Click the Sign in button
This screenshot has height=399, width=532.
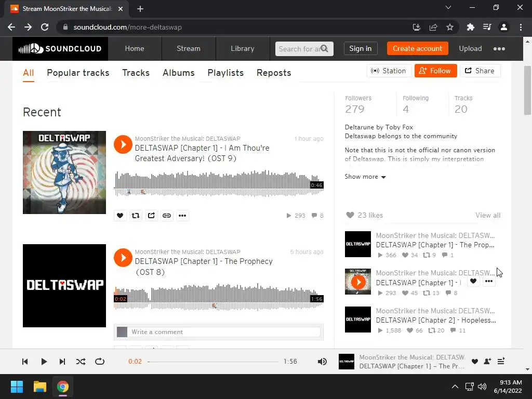pos(361,48)
